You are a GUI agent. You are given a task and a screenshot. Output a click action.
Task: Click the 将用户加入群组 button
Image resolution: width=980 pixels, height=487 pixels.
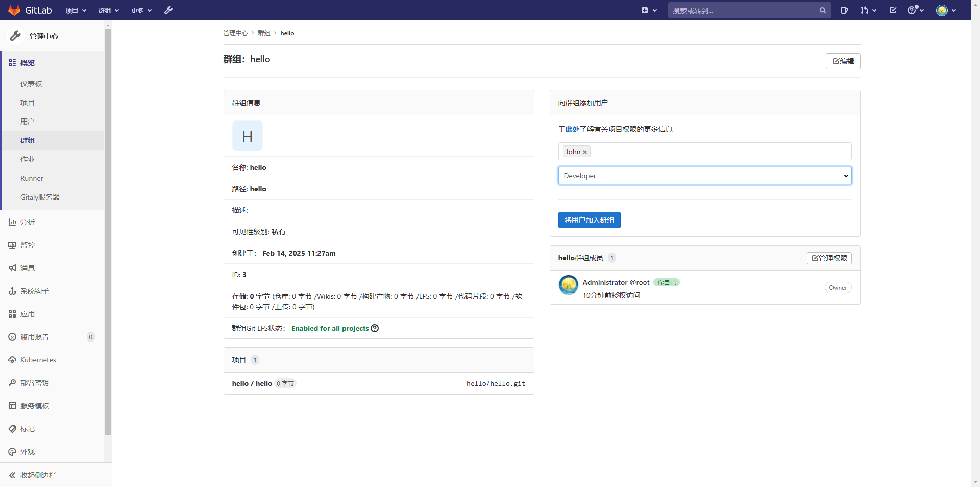click(589, 220)
